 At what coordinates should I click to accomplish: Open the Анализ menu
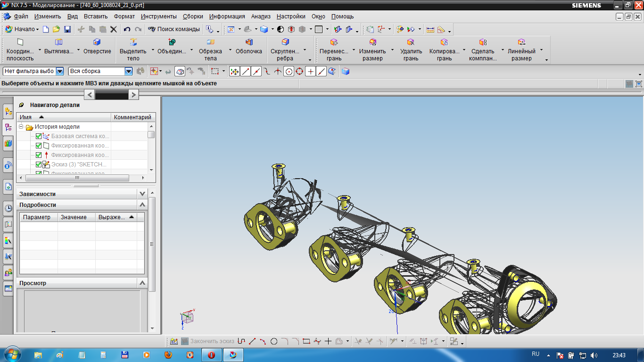click(261, 16)
